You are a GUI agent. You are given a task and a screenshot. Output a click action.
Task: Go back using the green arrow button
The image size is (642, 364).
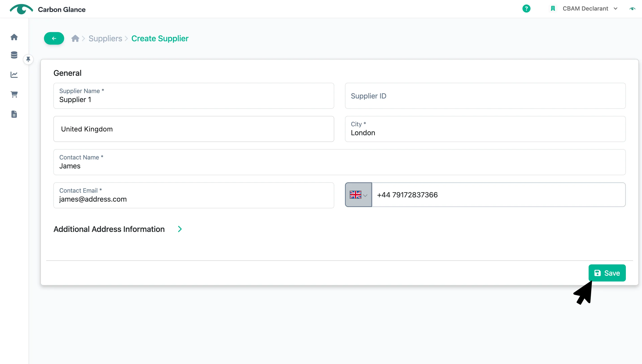[x=54, y=38]
